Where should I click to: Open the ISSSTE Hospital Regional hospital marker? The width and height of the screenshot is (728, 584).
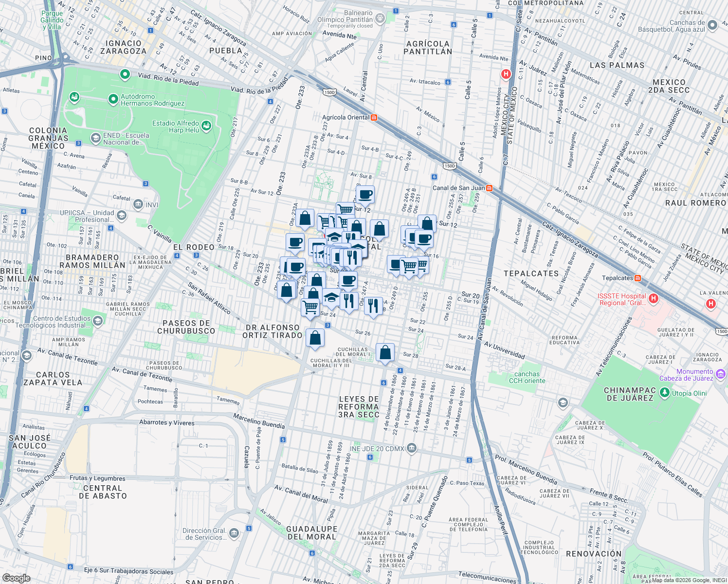pos(653,299)
